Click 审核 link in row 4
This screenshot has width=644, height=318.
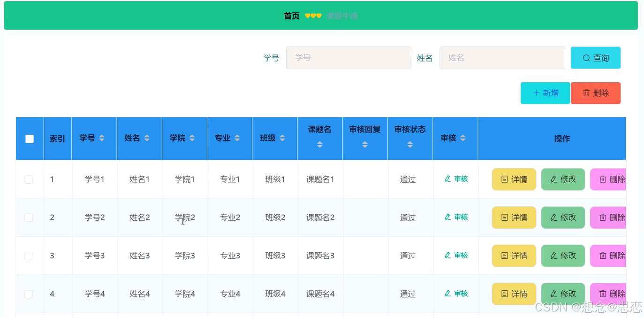coord(456,294)
